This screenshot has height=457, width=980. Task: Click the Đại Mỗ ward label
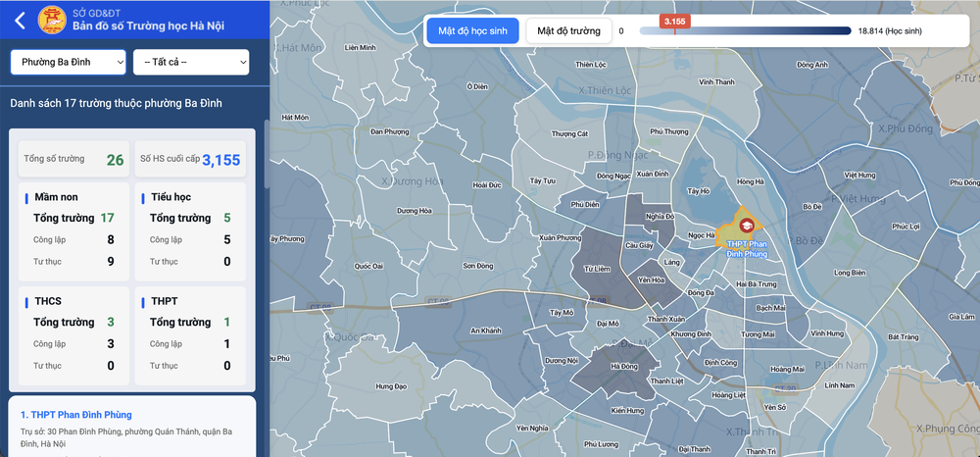[x=608, y=324]
